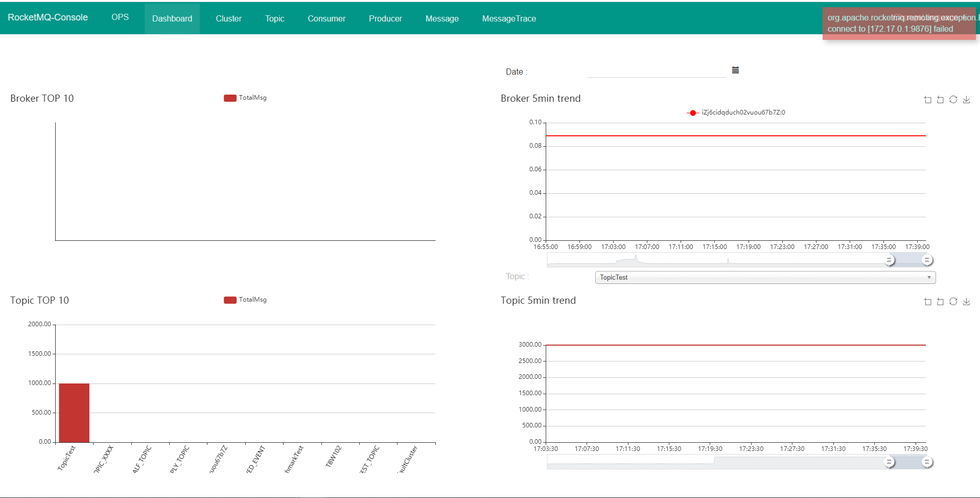Reset area zoom in Broker 5min trend
This screenshot has width=980, height=498.
click(940, 100)
